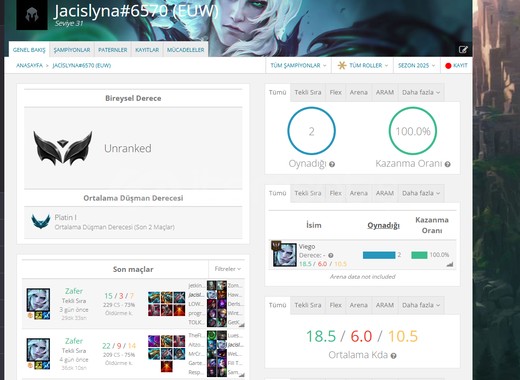
Task: Go to Anasayfa breadcrumb link
Action: pyautogui.click(x=30, y=65)
